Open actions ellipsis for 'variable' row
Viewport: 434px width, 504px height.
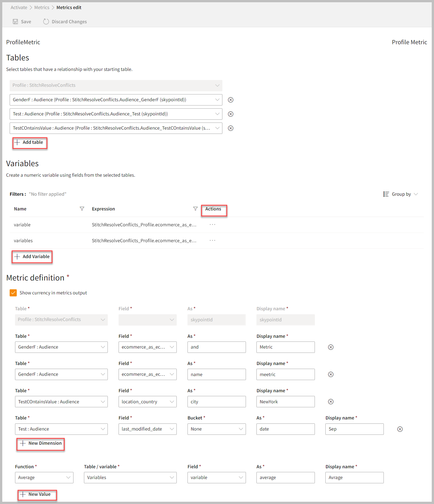(212, 225)
